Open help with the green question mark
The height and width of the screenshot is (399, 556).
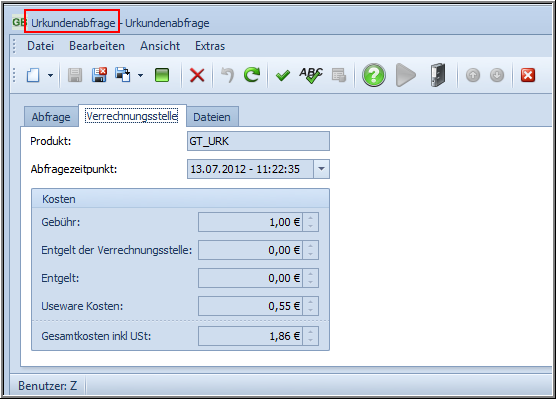pyautogui.click(x=374, y=75)
